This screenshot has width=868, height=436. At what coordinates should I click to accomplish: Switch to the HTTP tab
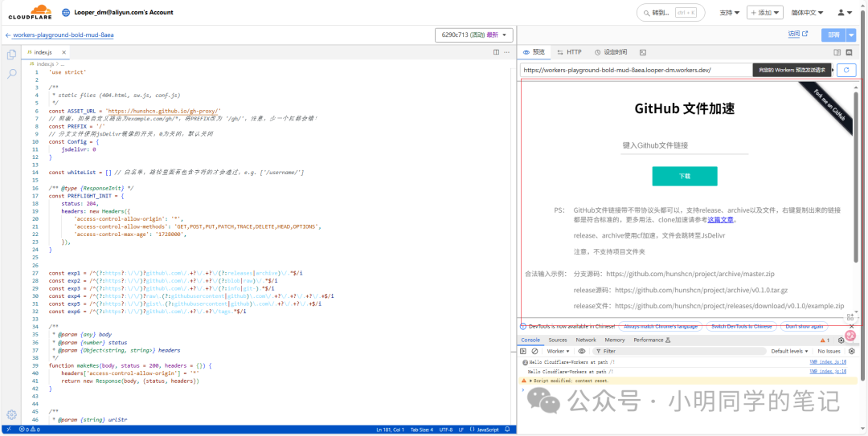(570, 52)
